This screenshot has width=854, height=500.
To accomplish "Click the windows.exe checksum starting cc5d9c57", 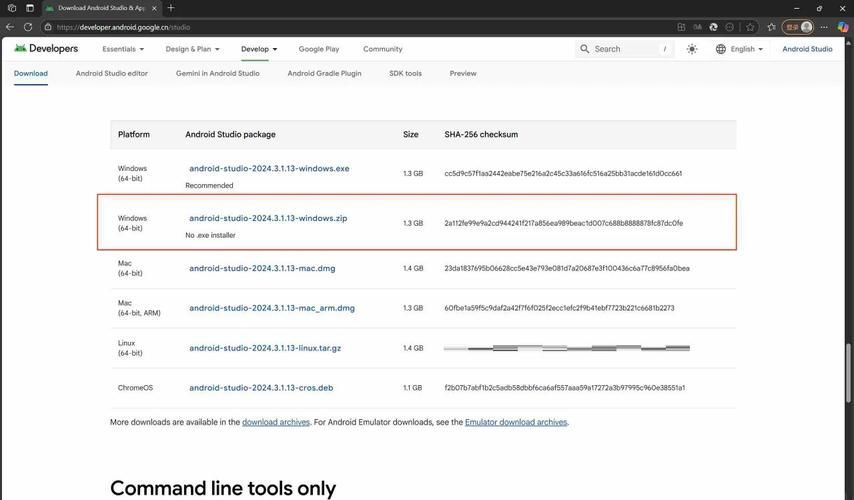I will (563, 174).
